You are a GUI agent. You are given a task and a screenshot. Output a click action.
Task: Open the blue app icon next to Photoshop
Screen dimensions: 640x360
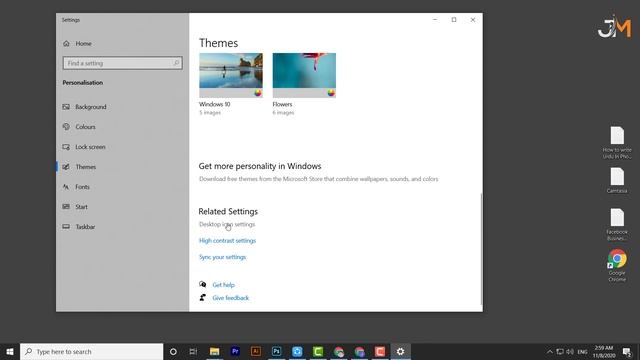pos(297,351)
